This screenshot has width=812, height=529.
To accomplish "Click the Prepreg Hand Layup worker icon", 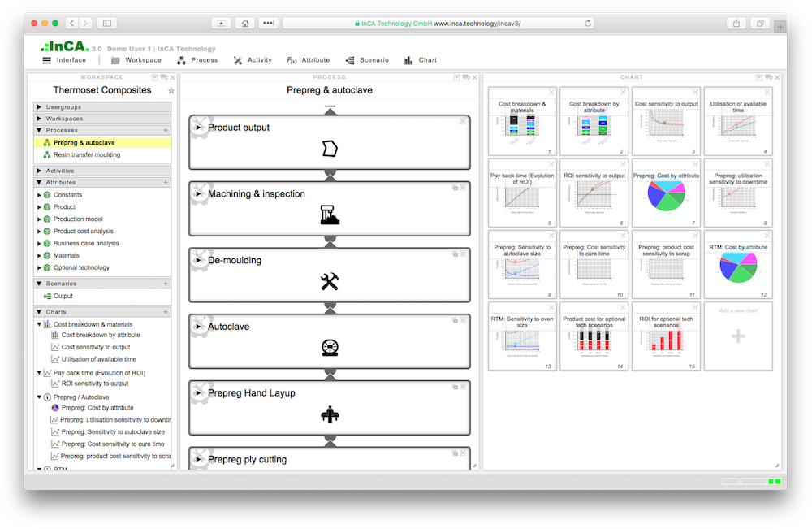I will pyautogui.click(x=330, y=414).
